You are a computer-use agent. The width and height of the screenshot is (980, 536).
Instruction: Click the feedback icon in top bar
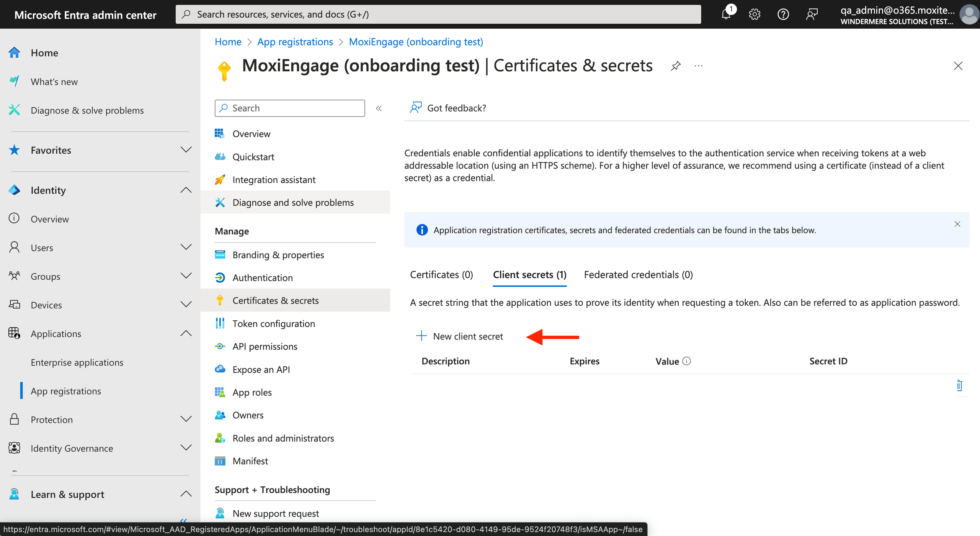pos(812,14)
